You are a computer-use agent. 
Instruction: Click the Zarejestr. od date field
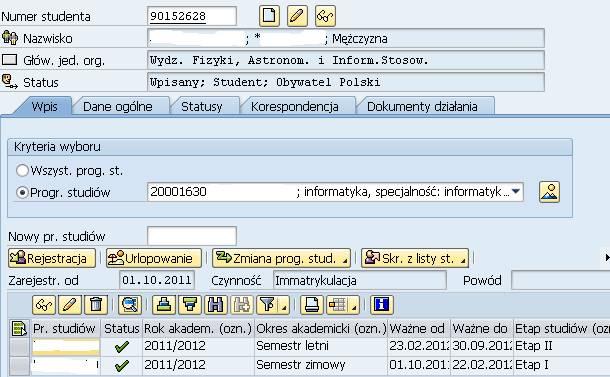point(157,280)
